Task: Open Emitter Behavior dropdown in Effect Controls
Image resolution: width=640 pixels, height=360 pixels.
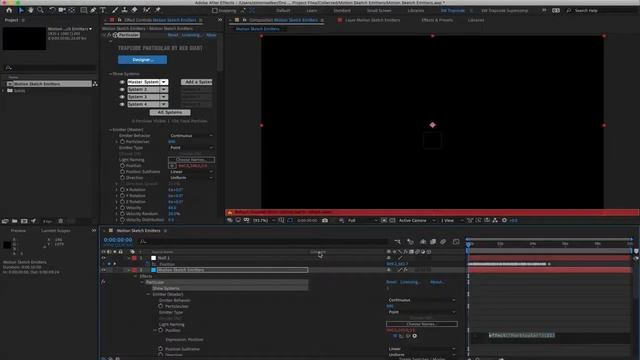Action: [191, 136]
